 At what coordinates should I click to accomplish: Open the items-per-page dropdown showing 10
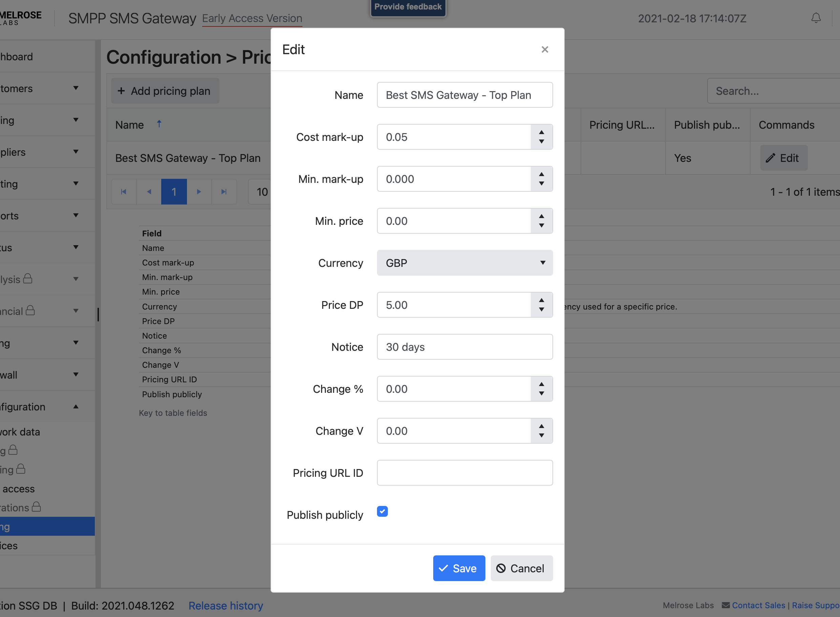262,192
